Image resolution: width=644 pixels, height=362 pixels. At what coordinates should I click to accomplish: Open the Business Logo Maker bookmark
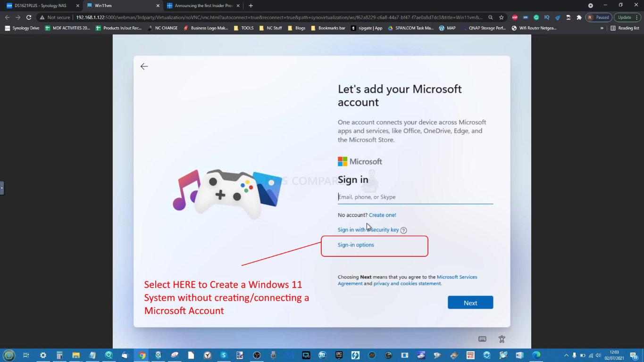point(206,28)
